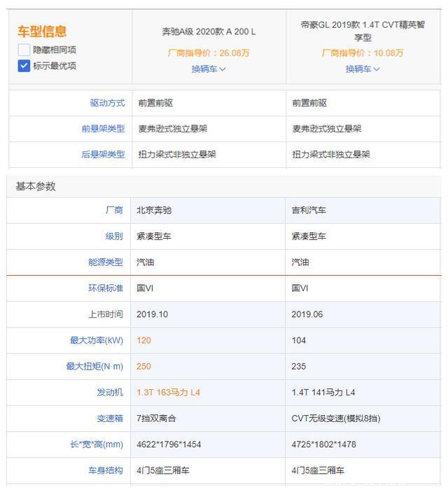
Task: Open the 奔驰A级 2020款 A 200 L title
Action: tap(209, 31)
